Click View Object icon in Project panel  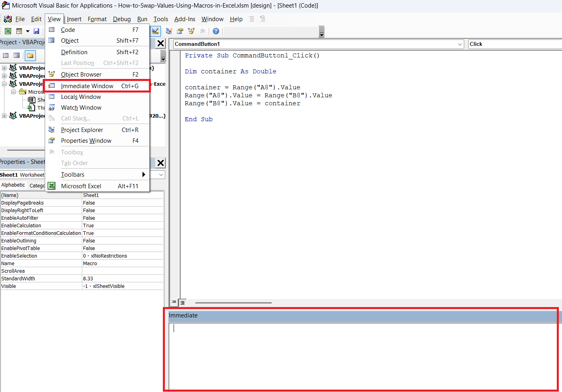pos(17,55)
